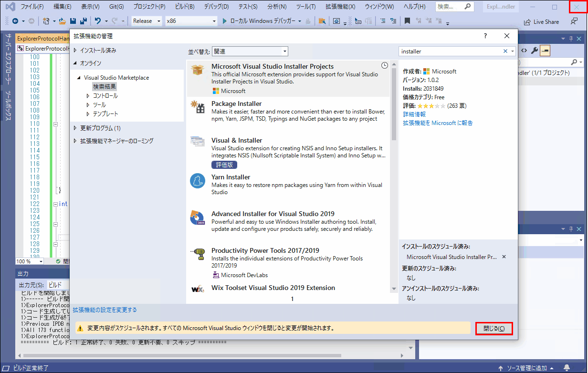Click 拡張機能の設定を変更する link
This screenshot has width=588, height=373.
pyautogui.click(x=105, y=310)
